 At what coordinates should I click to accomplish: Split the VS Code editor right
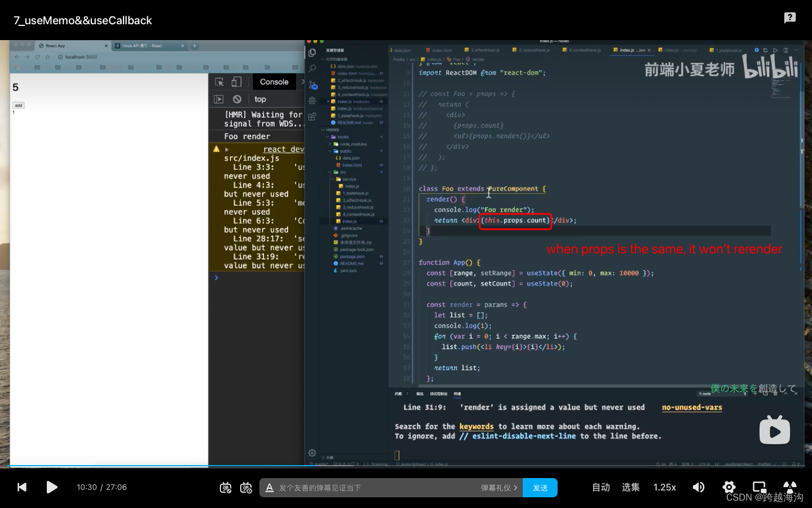point(785,50)
